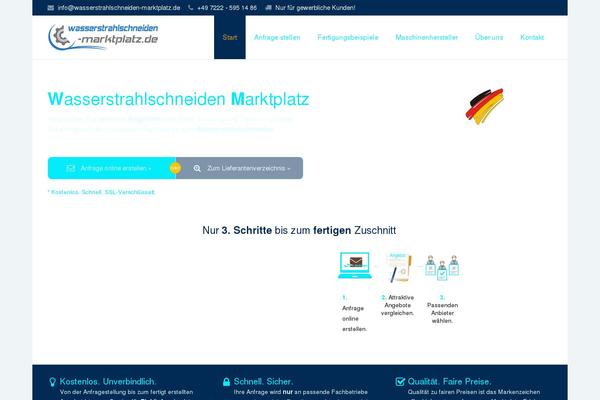Click 'Zum Lieferantenverzeichnis' button
Image resolution: width=600 pixels, height=400 pixels.
click(240, 168)
